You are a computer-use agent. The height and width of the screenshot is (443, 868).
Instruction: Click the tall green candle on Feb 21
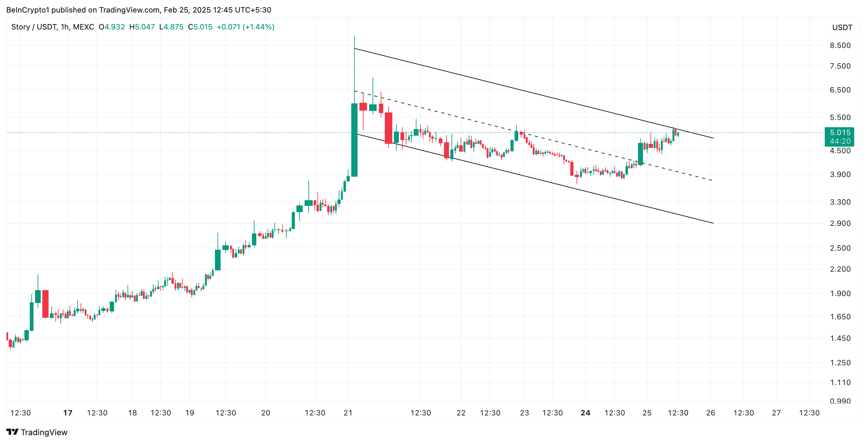click(x=354, y=140)
